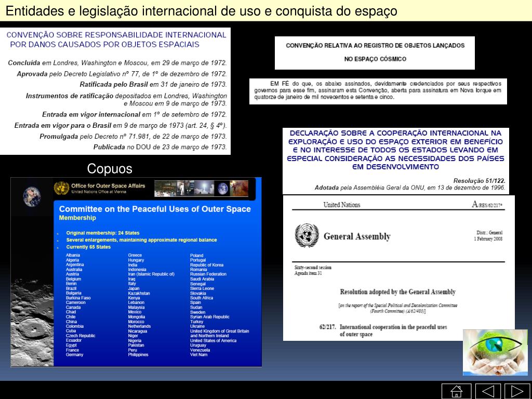
Task: Click 'Resolução 51/122.' text
Action: coord(479,181)
